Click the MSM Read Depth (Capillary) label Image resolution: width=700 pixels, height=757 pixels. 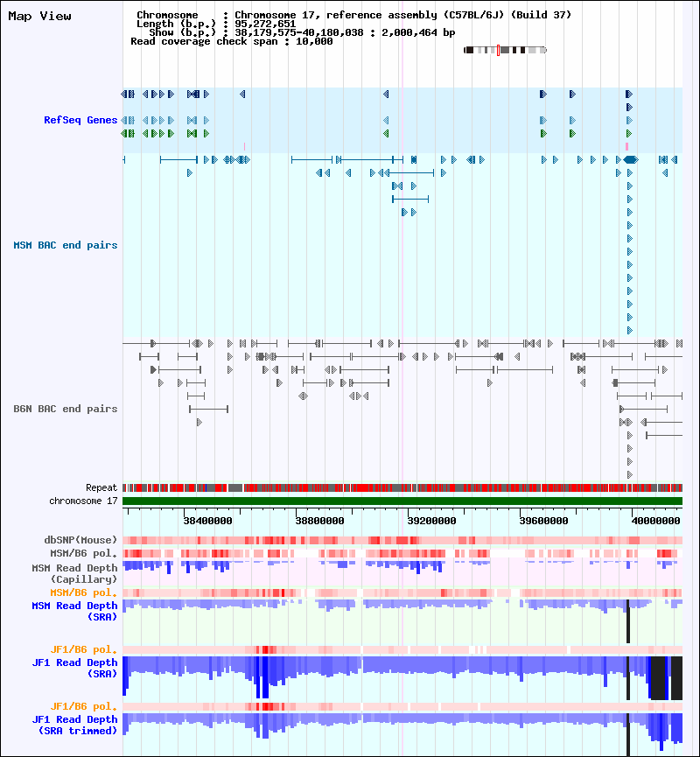click(74, 573)
